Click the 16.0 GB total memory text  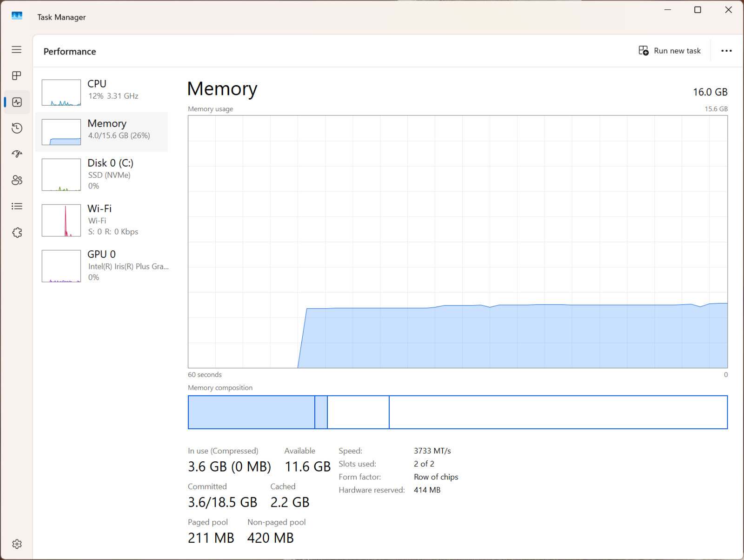click(x=710, y=92)
